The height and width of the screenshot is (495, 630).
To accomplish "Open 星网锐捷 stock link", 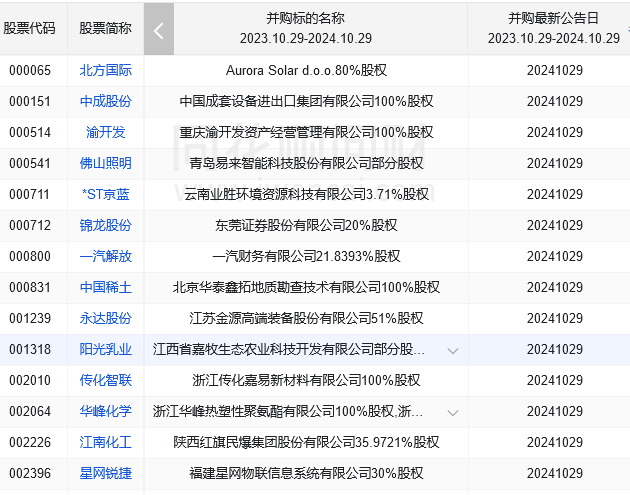I will coord(106,474).
